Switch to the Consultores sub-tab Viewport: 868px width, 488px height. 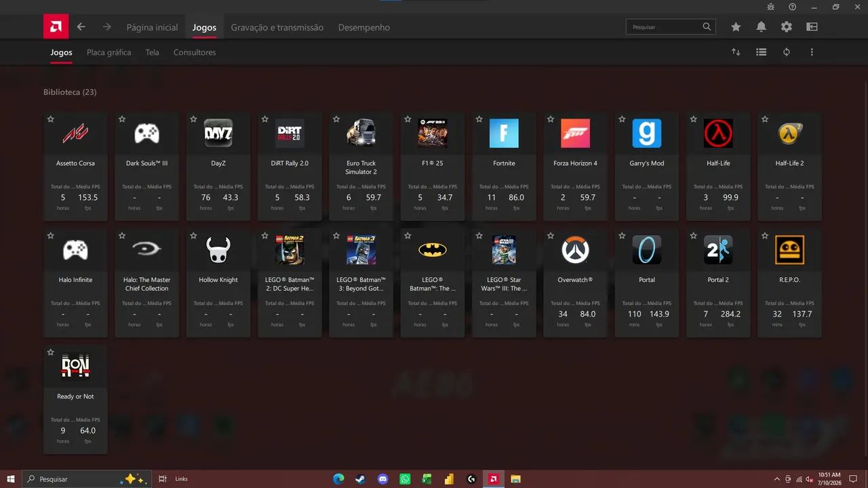(195, 52)
